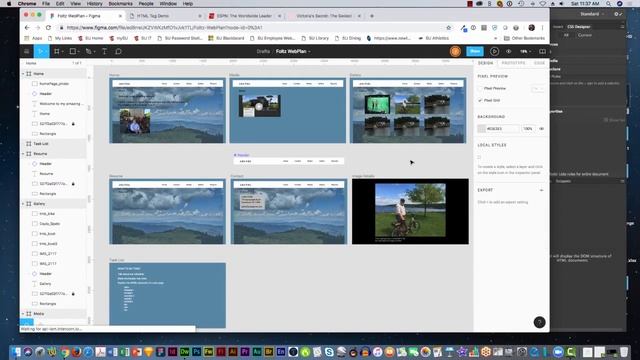Select the Image Details frame thumbnail

point(410,211)
